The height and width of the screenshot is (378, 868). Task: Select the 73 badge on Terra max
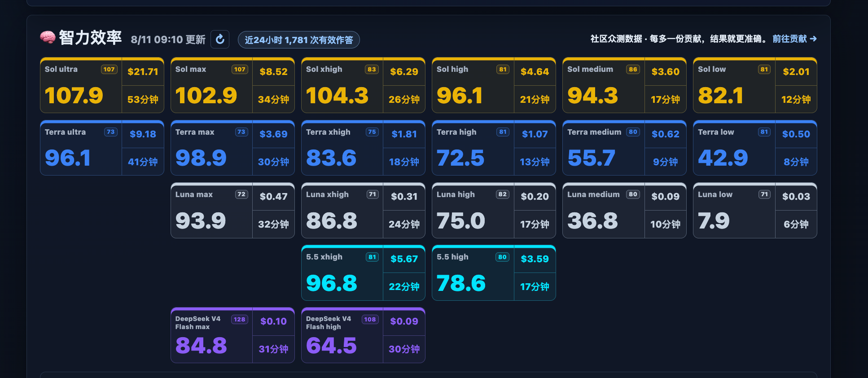coord(241,132)
